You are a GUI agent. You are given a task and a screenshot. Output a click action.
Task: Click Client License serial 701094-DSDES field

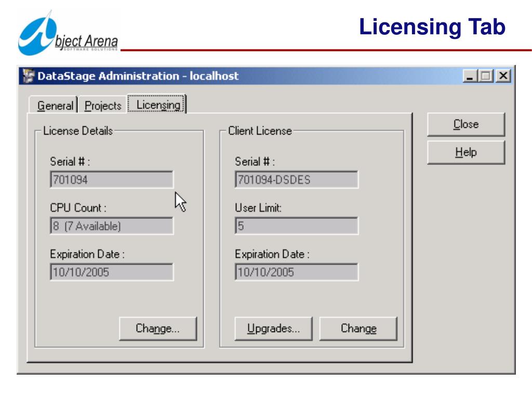(x=297, y=180)
